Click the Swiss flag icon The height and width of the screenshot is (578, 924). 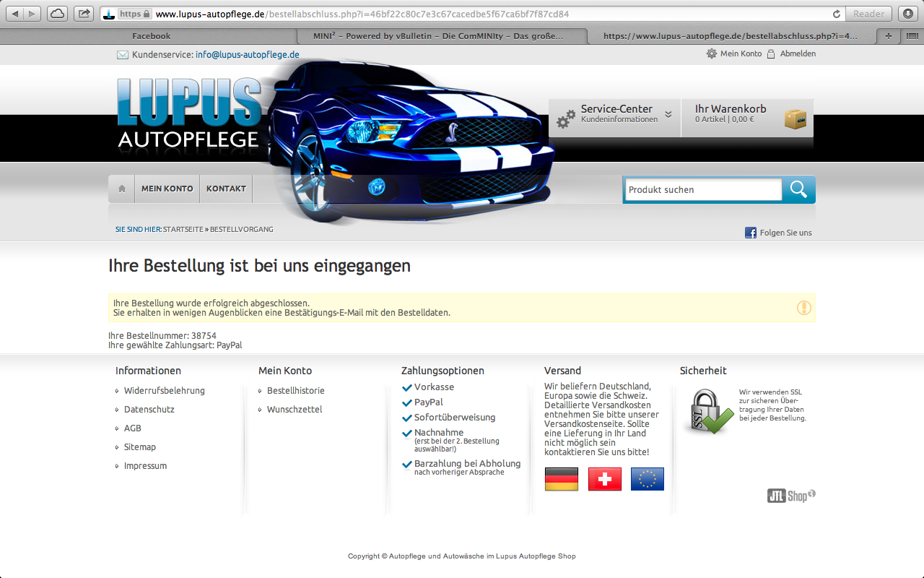605,479
